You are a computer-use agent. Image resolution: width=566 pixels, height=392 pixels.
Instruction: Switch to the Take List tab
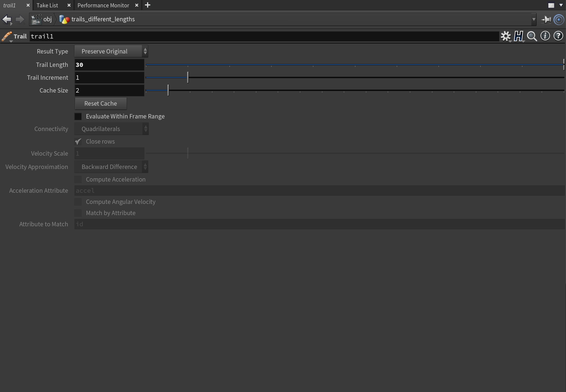tap(47, 5)
